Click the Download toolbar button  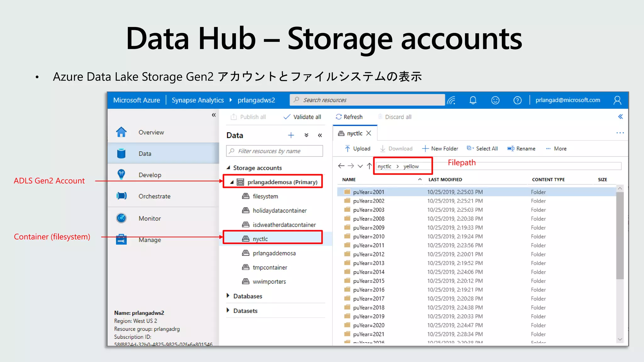click(x=396, y=149)
